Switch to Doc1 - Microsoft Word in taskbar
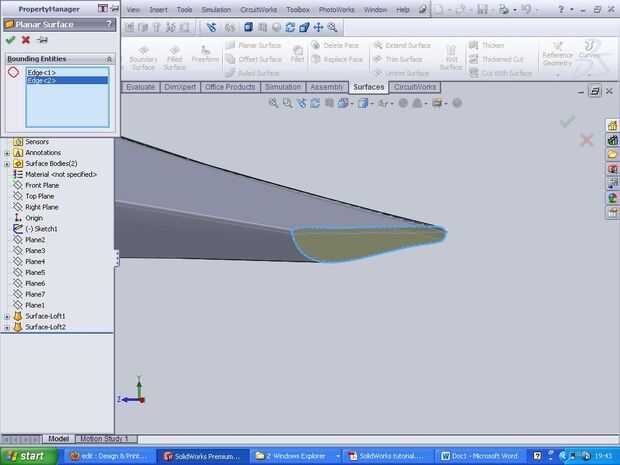 click(480, 456)
